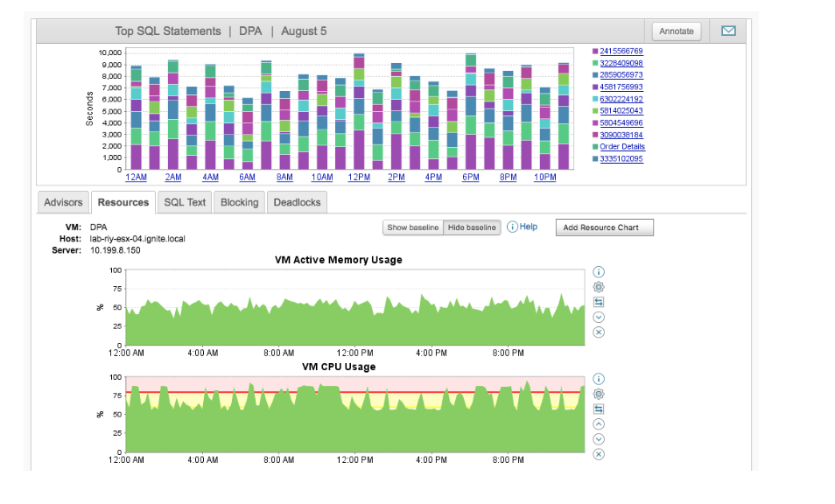The height and width of the screenshot is (504, 835).
Task: Click color swatch beside 3090038184
Action: click(595, 135)
